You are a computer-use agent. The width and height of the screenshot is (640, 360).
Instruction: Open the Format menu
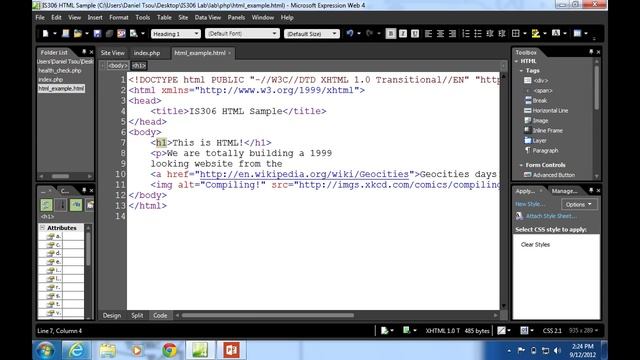click(119, 18)
